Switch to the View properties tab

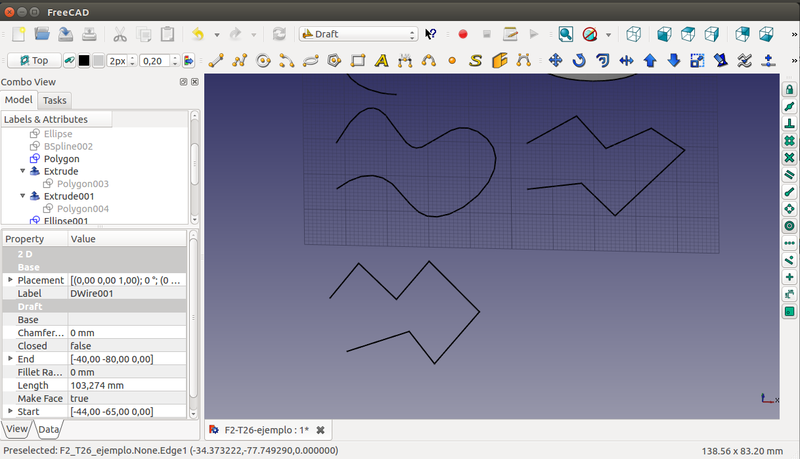[17, 429]
